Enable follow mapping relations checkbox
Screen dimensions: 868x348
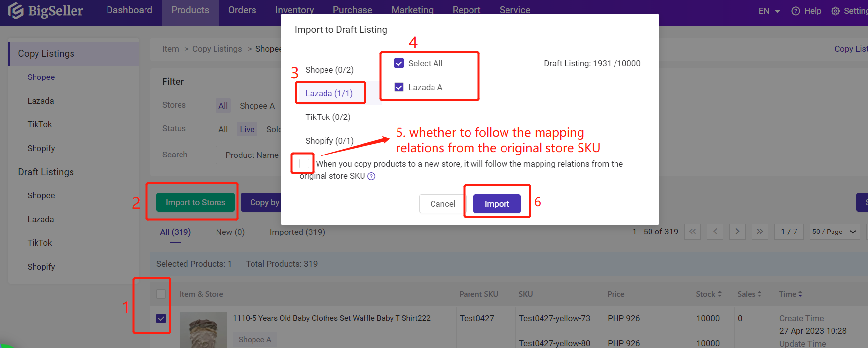pos(304,163)
